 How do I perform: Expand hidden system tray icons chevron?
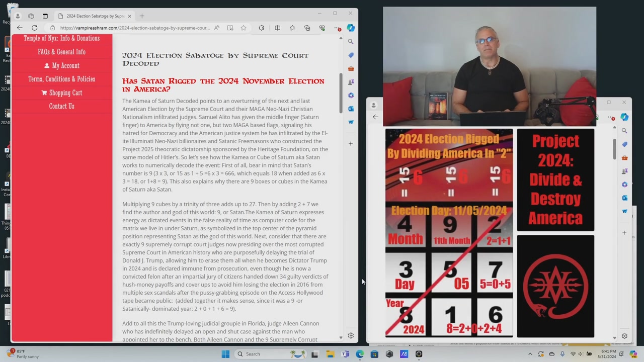530,354
